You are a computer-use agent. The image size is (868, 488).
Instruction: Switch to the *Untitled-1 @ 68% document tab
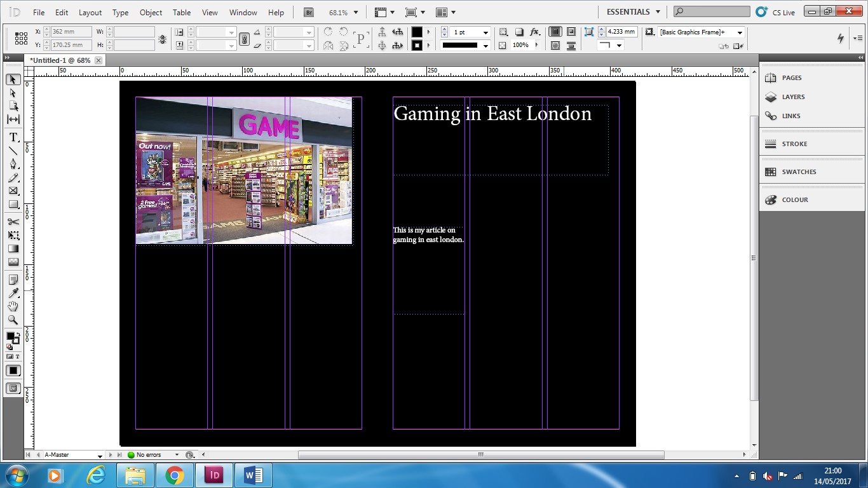tap(60, 60)
